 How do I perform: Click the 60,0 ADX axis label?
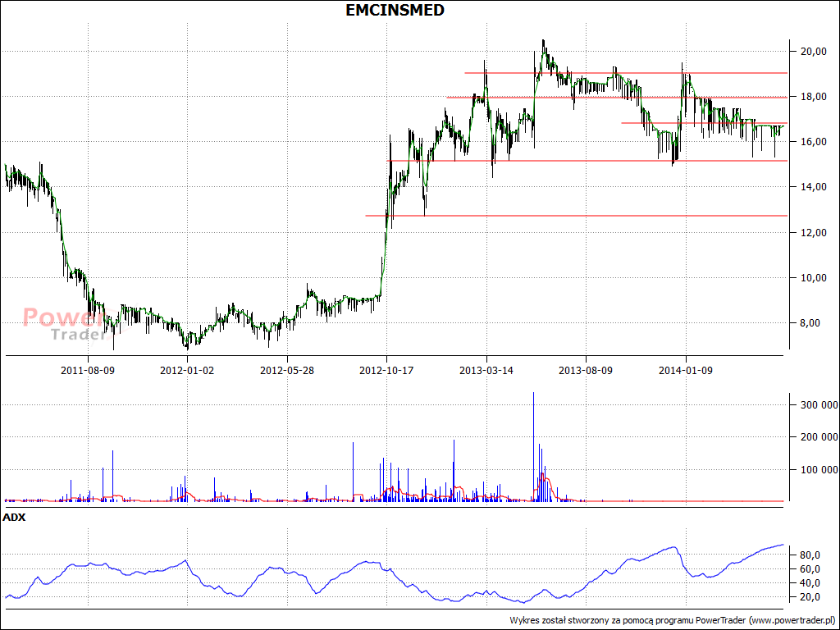click(x=810, y=569)
